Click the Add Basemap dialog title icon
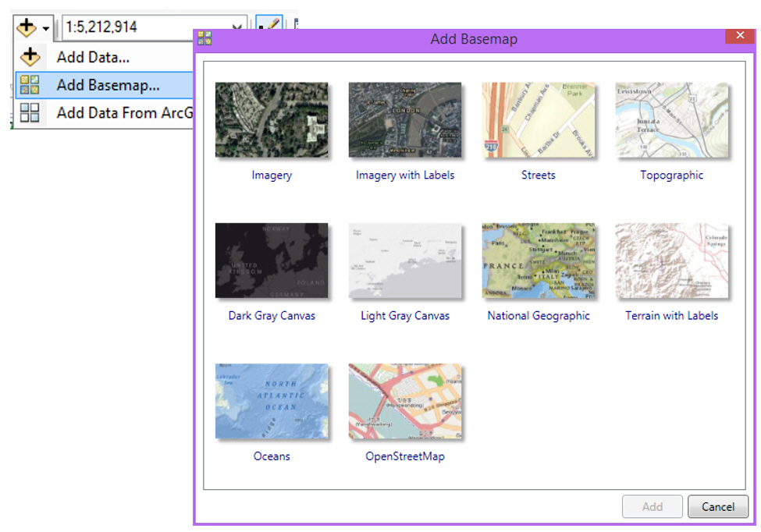This screenshot has height=532, width=761. point(204,38)
